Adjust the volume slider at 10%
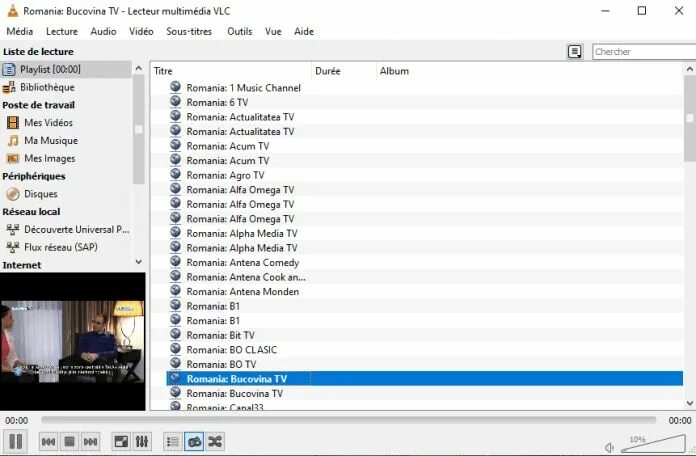 653,443
